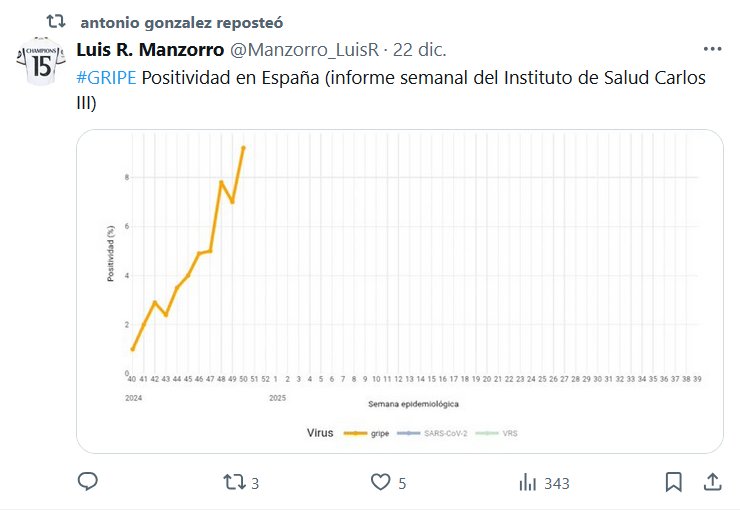This screenshot has width=740, height=514.
Task: Repost this tweet using the retweet icon
Action: [x=233, y=483]
